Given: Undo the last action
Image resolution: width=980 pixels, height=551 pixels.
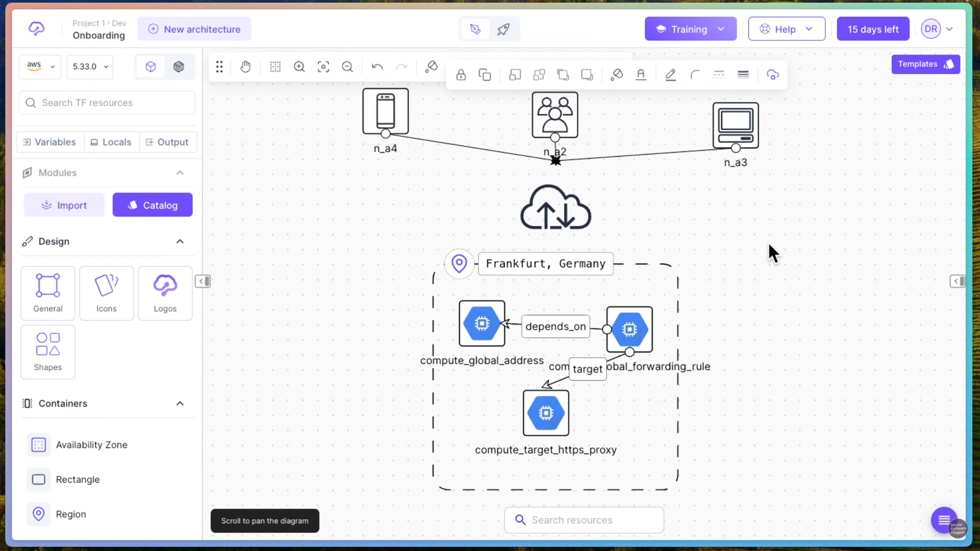Looking at the screenshot, I should 377,67.
